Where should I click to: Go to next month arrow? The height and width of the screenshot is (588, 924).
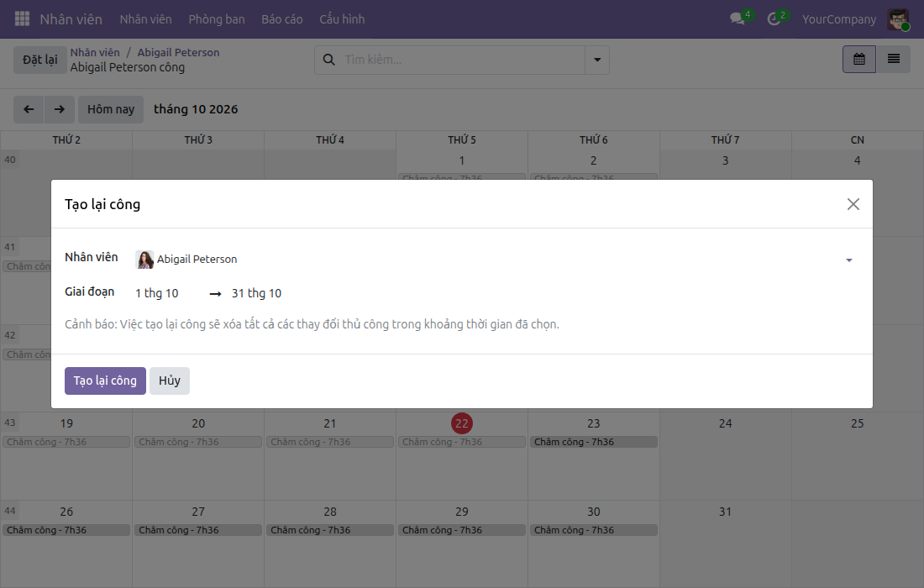point(59,109)
